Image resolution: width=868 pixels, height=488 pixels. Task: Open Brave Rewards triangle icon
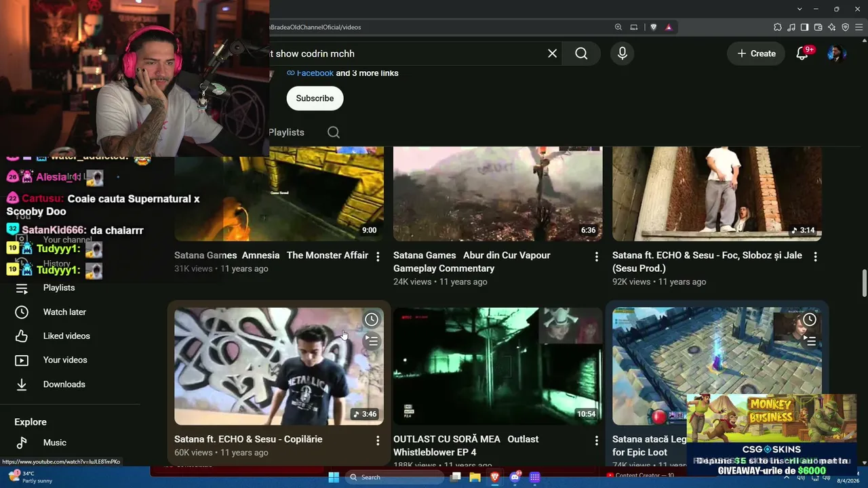669,27
